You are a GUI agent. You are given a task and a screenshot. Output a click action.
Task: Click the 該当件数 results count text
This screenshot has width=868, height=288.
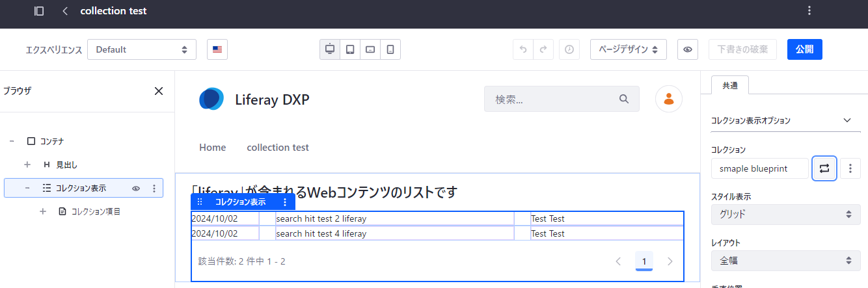click(242, 261)
